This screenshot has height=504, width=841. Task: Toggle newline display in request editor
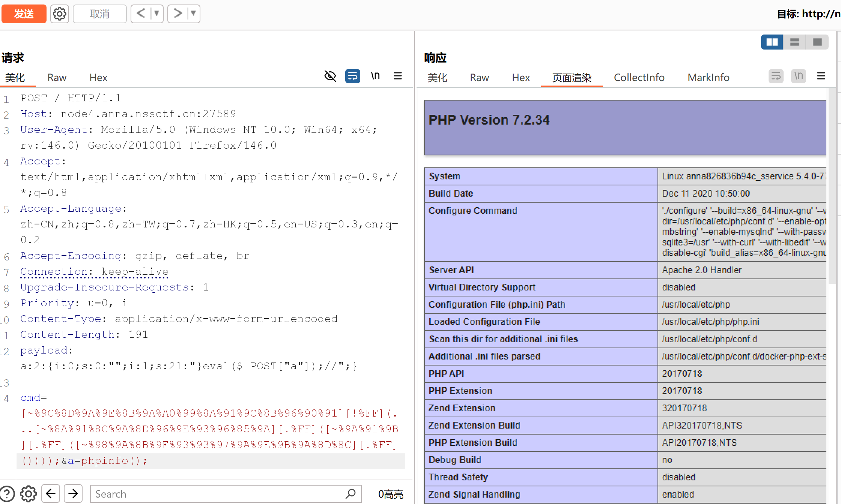[x=375, y=76]
